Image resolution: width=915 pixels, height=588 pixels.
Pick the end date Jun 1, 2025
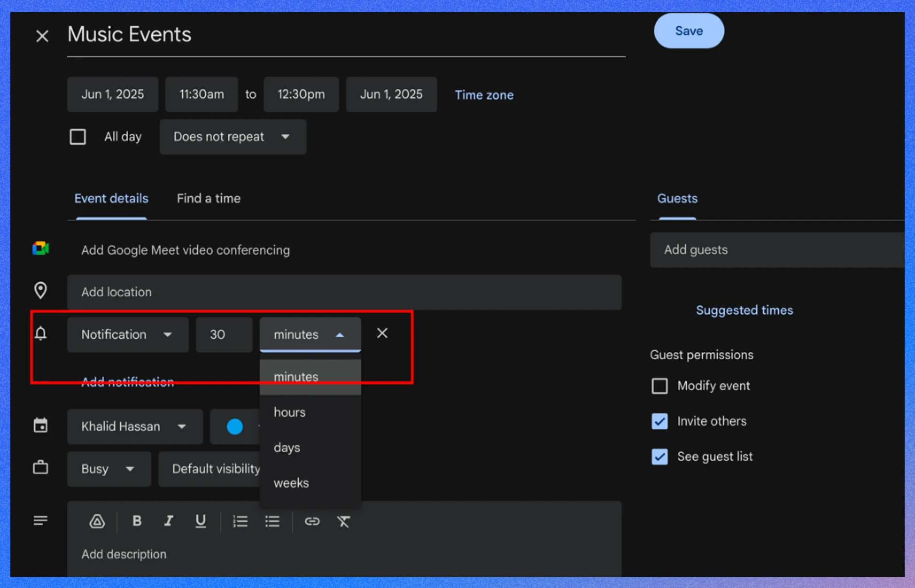pos(391,94)
